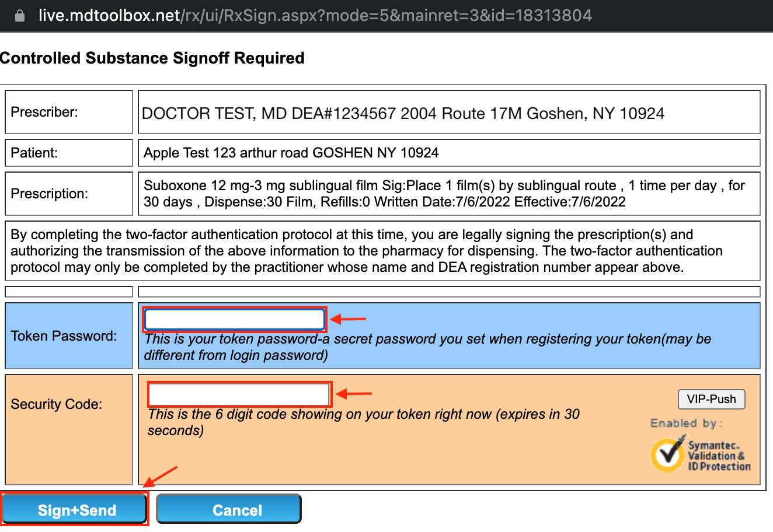Image resolution: width=773 pixels, height=532 pixels.
Task: Click the live.mdtoolbox.net URL in the address bar
Action: click(x=315, y=15)
